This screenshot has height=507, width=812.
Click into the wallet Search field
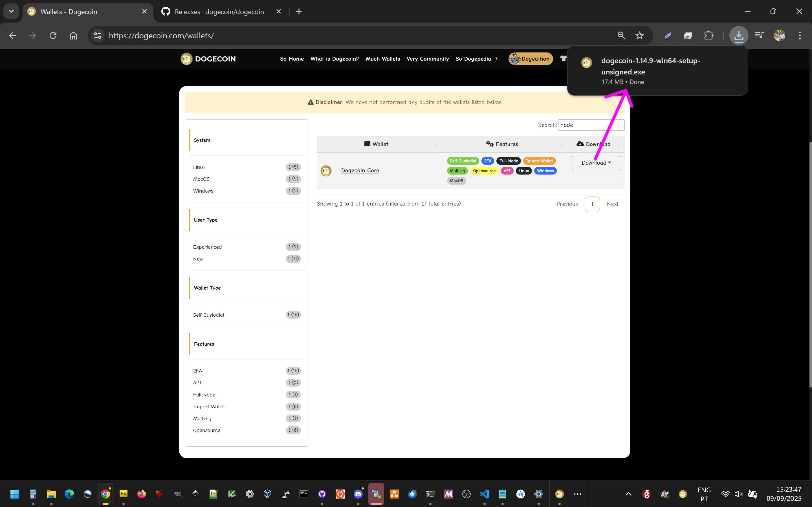(591, 125)
